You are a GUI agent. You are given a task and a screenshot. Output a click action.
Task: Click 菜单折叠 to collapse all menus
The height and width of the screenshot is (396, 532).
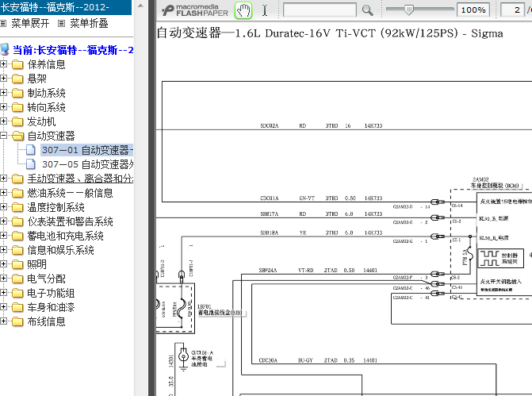[x=89, y=24]
